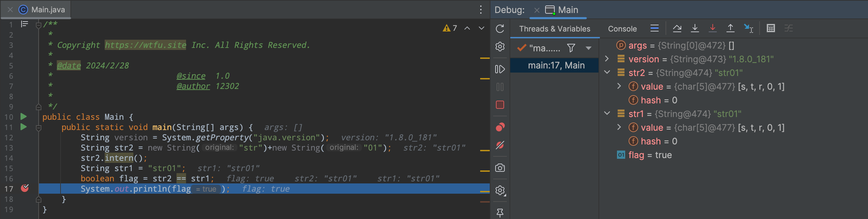Open the Evaluate Expression calculator
Screen dimensions: 868x219
tap(771, 28)
